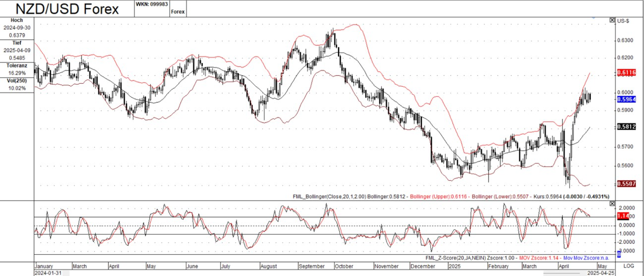Click the blue 0.5964 current price tag
The width and height of the screenshot is (644, 276).
point(627,98)
